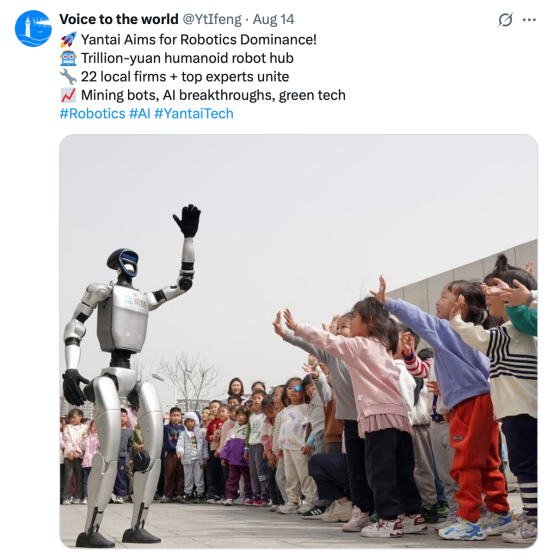The width and height of the screenshot is (554, 554).
Task: Click the wrench emoji
Action: [68, 77]
